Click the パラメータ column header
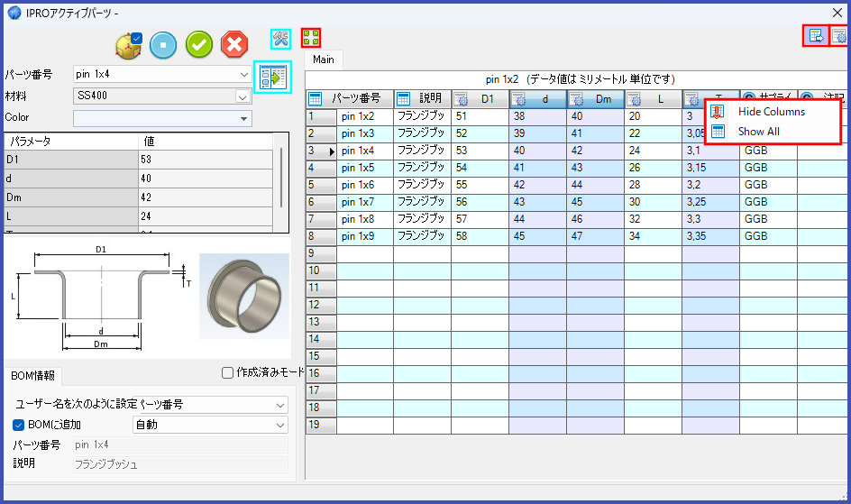Viewport: 851px width, 504px height. click(71, 142)
